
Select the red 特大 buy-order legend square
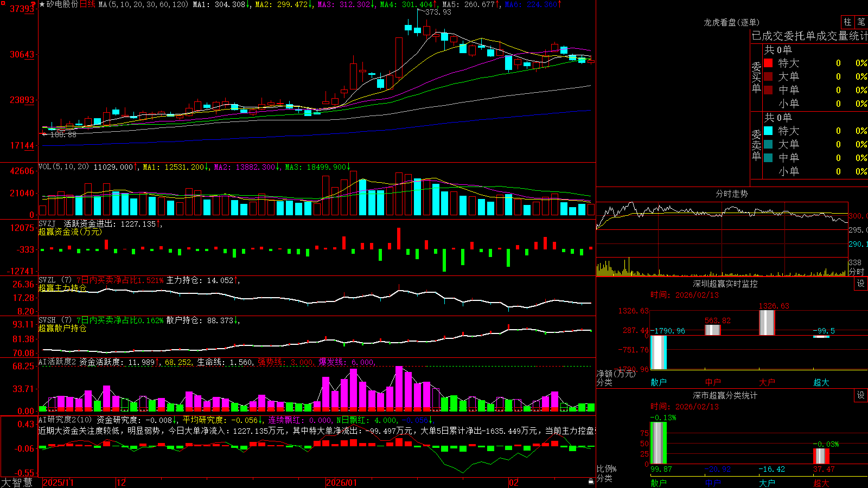[768, 63]
